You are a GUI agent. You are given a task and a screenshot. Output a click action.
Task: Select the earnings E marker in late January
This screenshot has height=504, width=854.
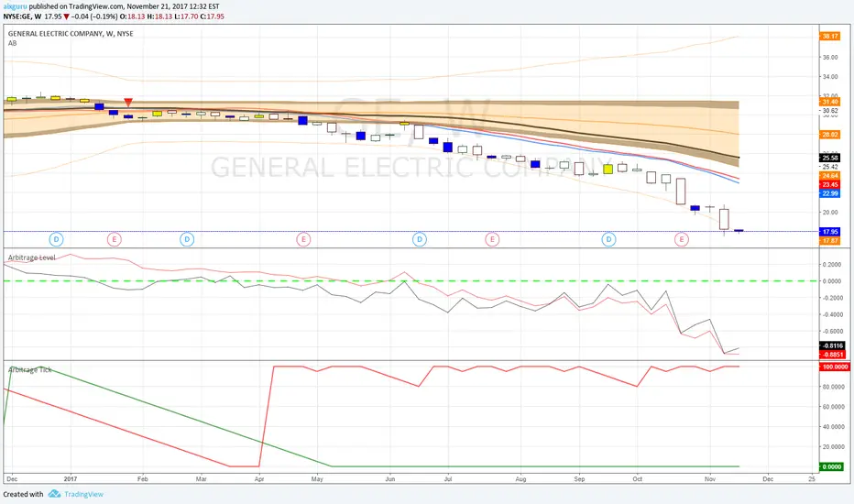pyautogui.click(x=114, y=239)
